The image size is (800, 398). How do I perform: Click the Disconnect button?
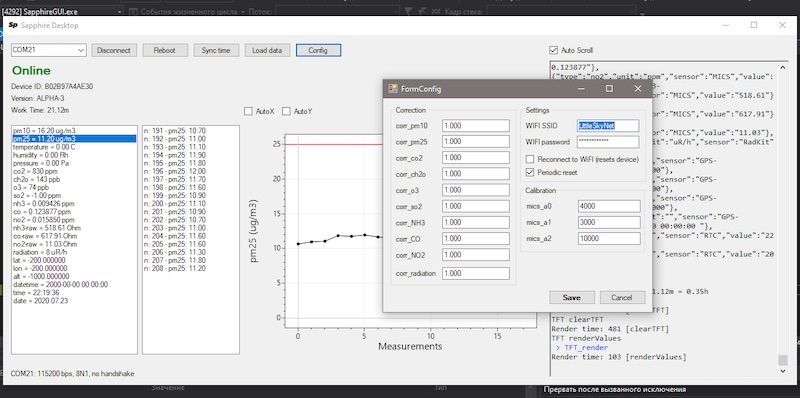[x=114, y=50]
